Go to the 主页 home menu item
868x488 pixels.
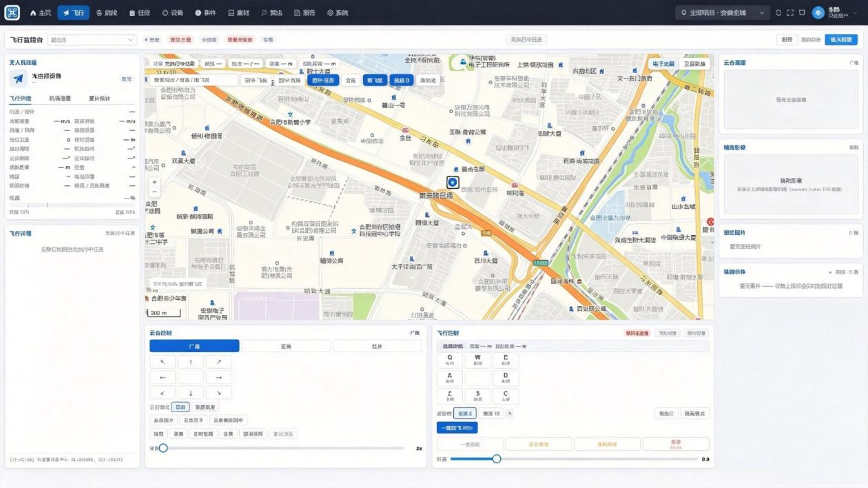[x=41, y=12]
